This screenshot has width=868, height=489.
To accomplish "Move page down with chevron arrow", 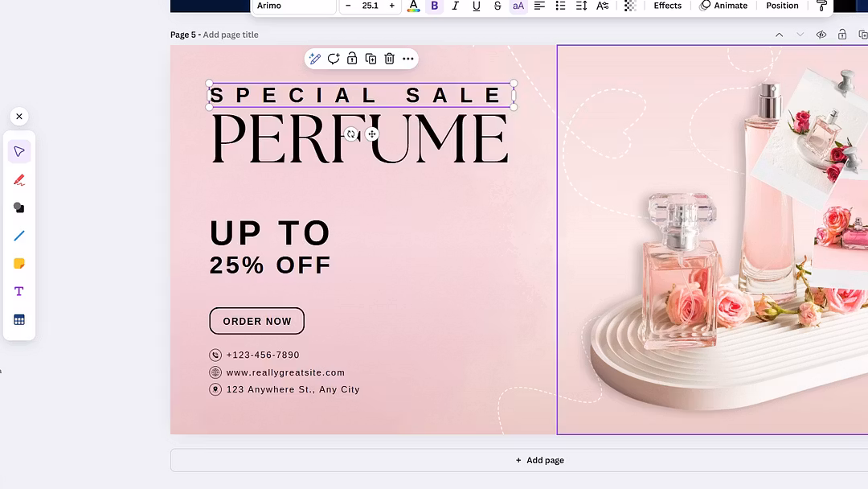I will pos(800,35).
